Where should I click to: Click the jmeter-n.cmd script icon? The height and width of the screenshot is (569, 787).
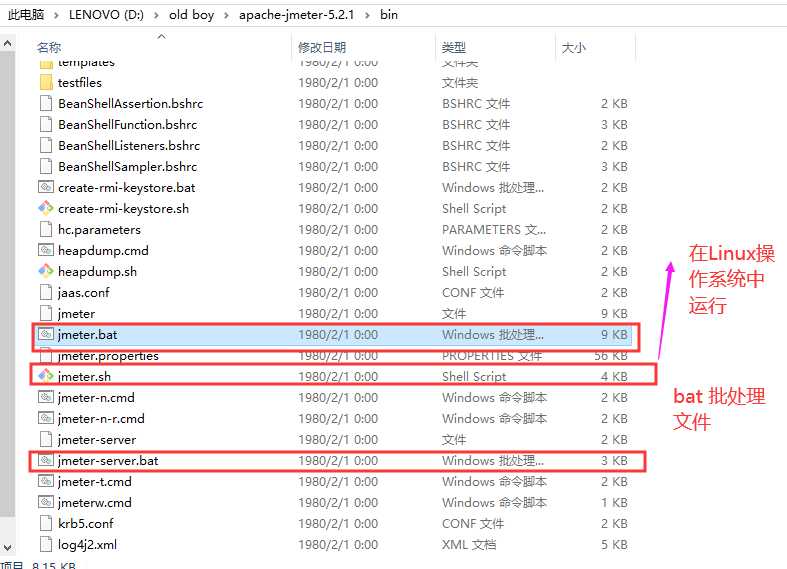(x=46, y=397)
